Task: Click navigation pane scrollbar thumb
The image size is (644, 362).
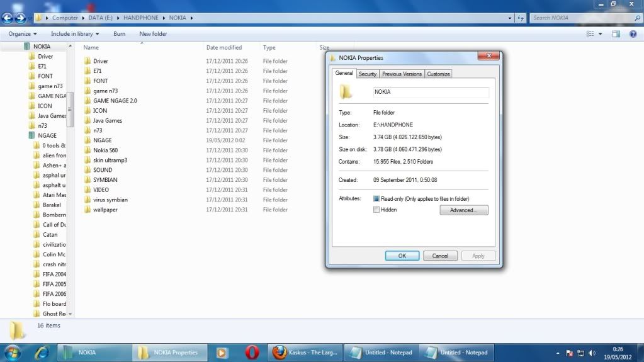Action: (x=70, y=110)
